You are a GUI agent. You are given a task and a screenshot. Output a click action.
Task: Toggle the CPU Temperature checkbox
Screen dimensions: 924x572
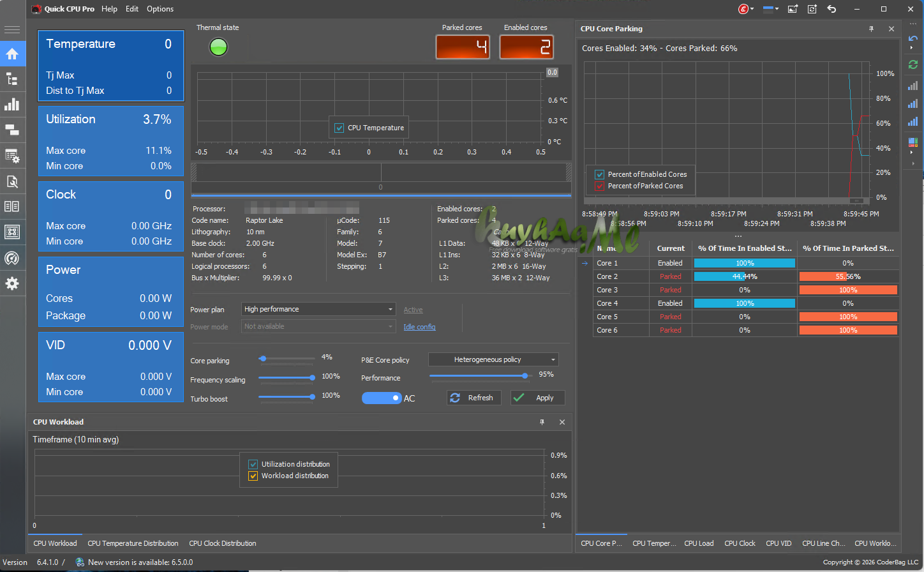pos(339,128)
